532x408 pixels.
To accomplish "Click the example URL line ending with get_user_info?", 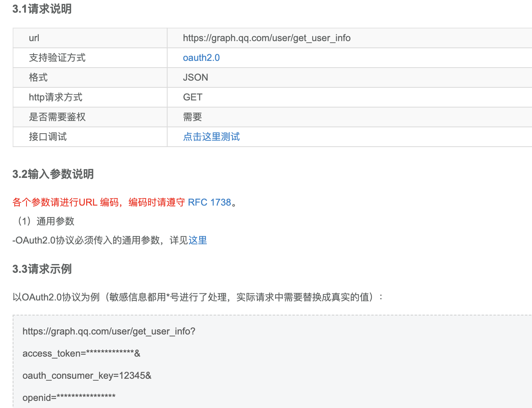I will click(109, 331).
